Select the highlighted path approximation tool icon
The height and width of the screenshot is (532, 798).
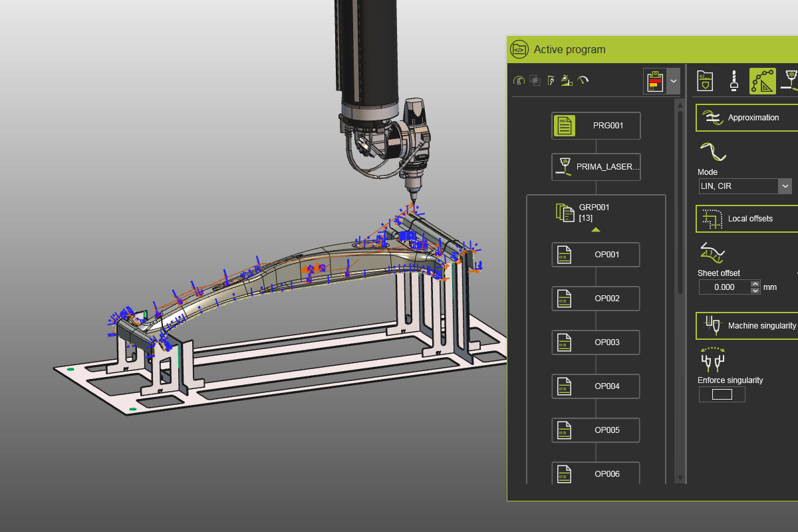tap(762, 80)
